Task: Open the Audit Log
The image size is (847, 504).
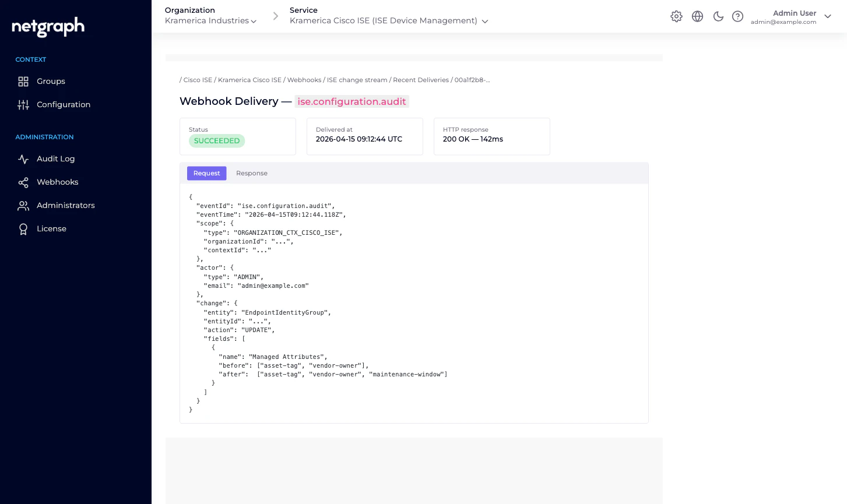Action: [55, 158]
